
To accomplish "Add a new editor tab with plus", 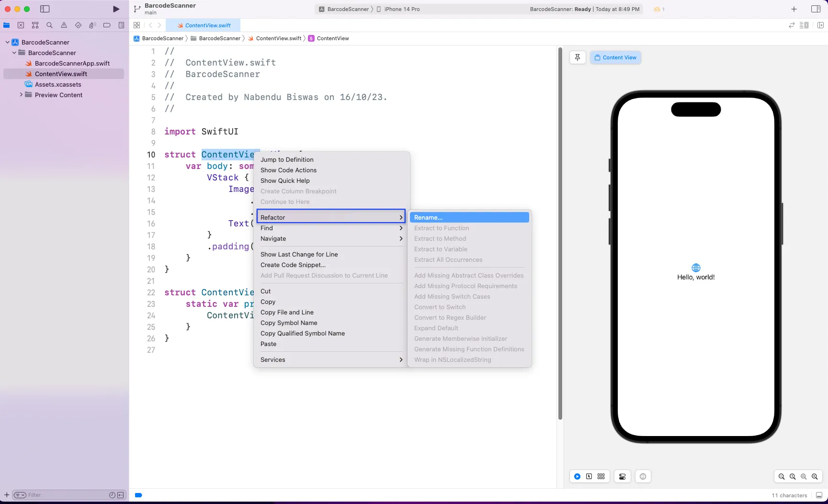I will point(794,9).
